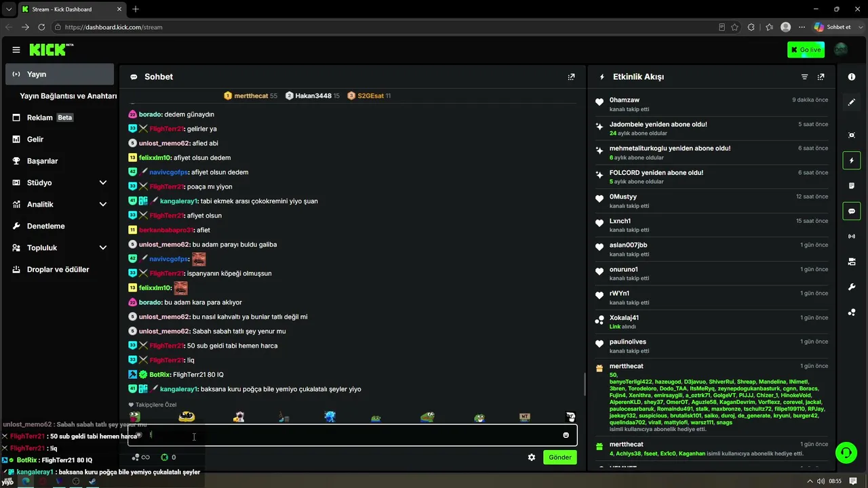The width and height of the screenshot is (868, 488).
Task: Click the emote image in felixxim10 message
Action: (x=181, y=288)
